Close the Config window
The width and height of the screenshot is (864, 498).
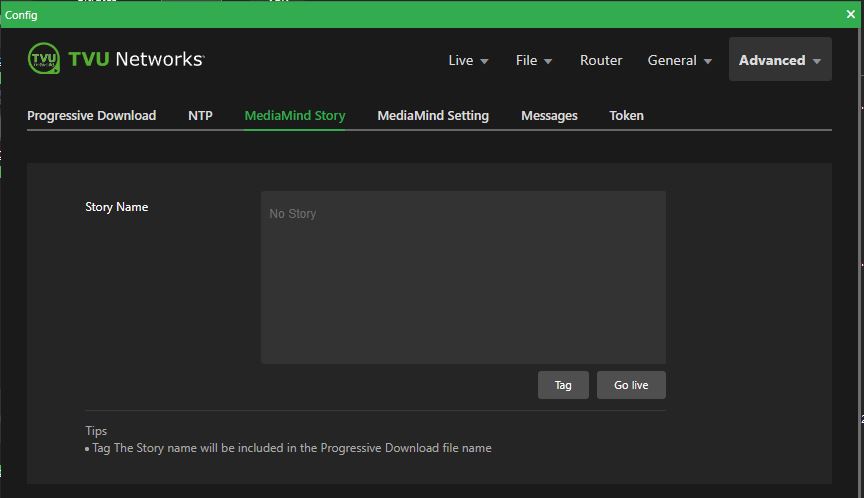pyautogui.click(x=851, y=14)
